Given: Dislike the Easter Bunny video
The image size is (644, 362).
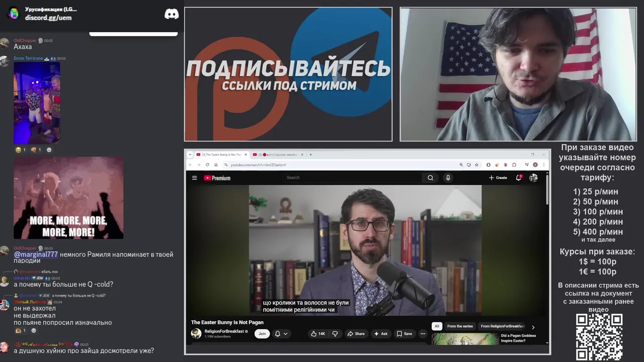Looking at the screenshot, I should coord(335,333).
